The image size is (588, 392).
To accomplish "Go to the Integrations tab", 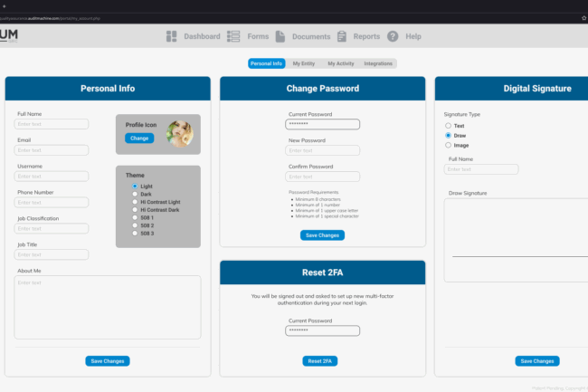I will 378,63.
